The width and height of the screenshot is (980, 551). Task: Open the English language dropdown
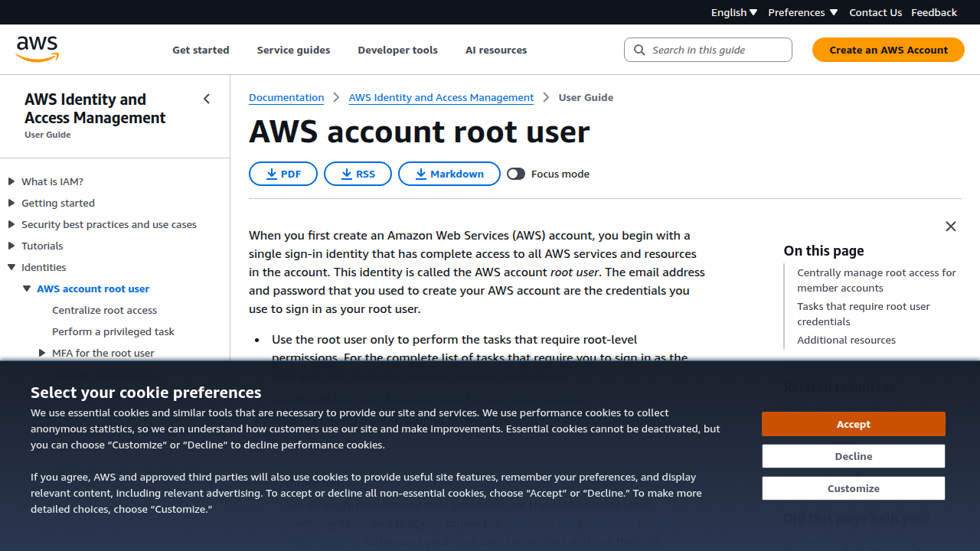(734, 12)
